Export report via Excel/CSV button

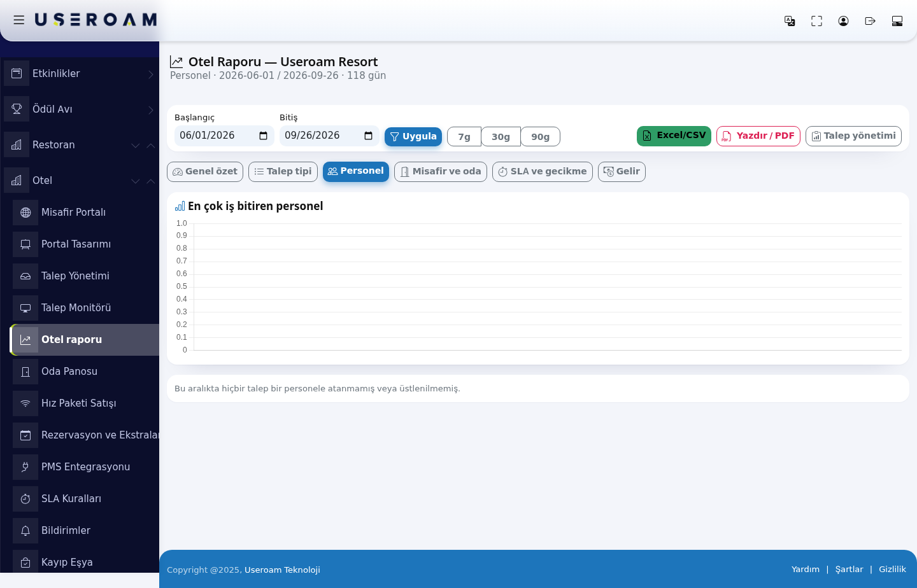[x=674, y=136]
